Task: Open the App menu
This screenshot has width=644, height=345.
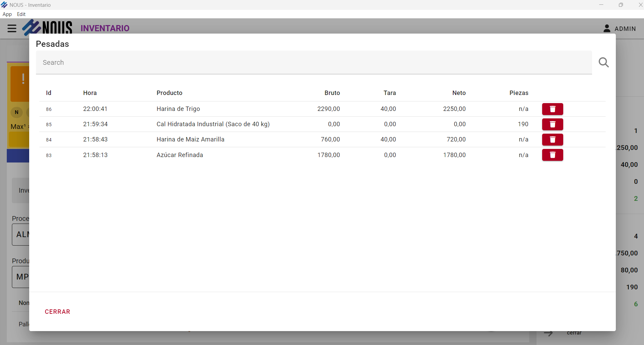Action: click(7, 14)
